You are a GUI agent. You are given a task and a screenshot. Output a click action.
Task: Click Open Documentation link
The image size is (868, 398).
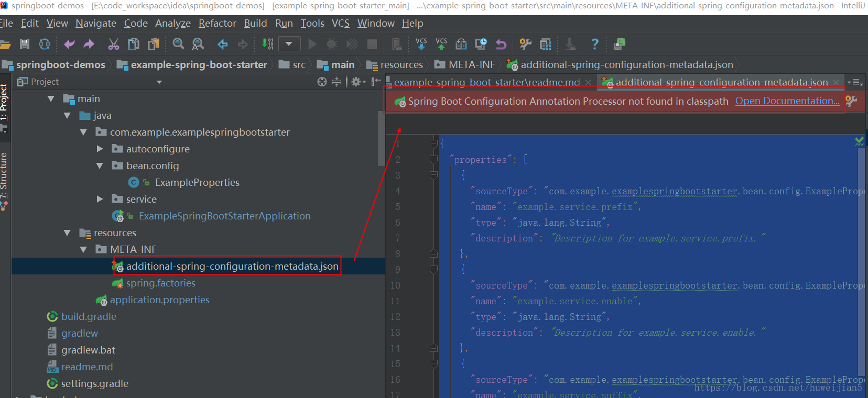pyautogui.click(x=787, y=101)
